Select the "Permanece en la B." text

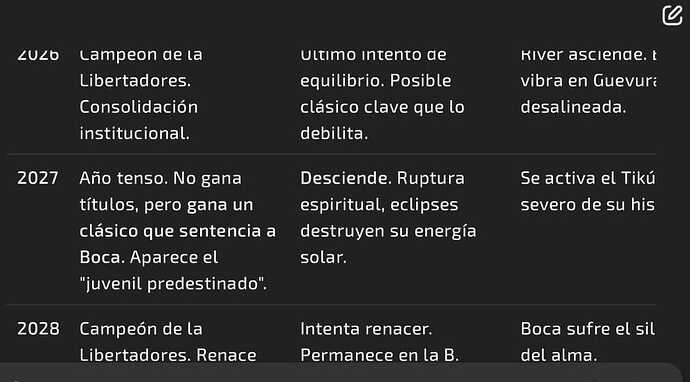pyautogui.click(x=379, y=355)
